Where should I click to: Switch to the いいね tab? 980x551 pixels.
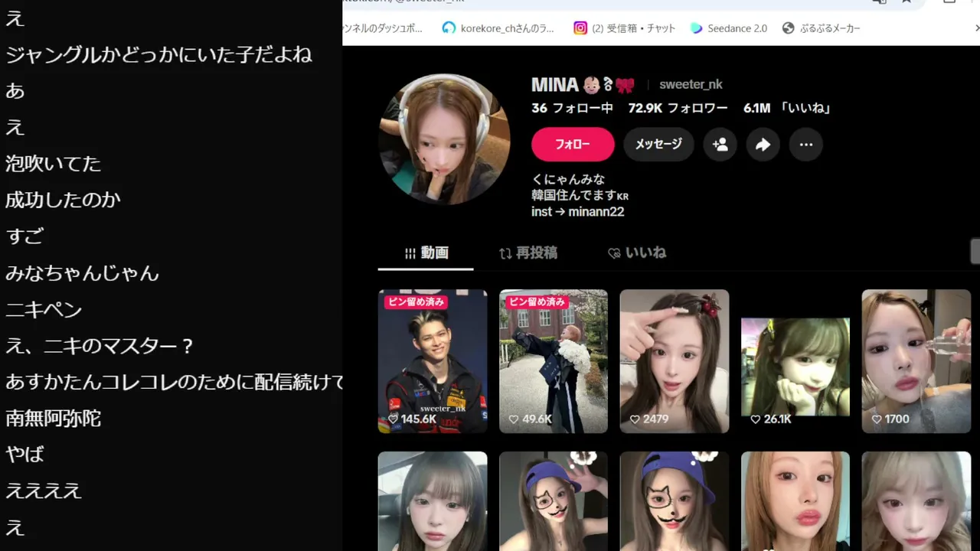coord(637,253)
